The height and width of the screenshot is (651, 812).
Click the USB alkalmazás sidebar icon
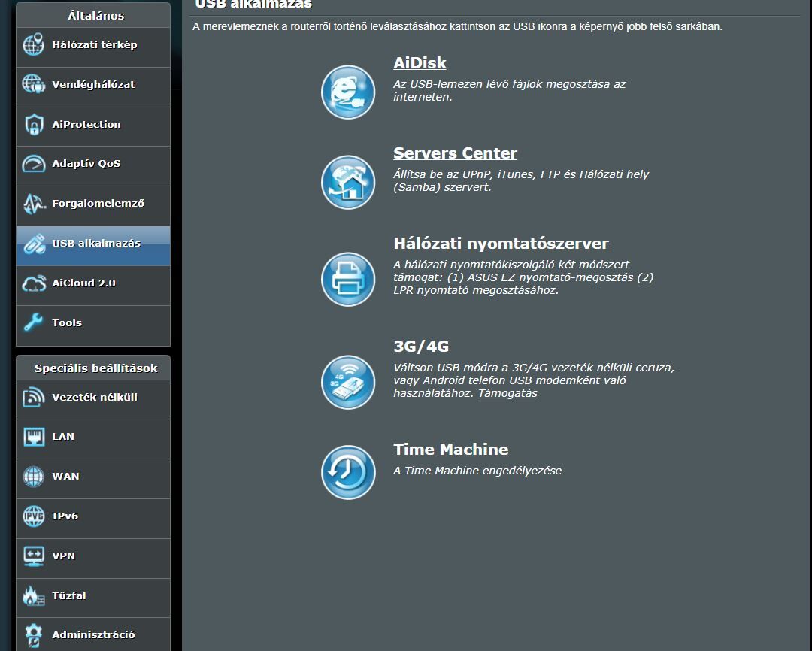(x=34, y=244)
